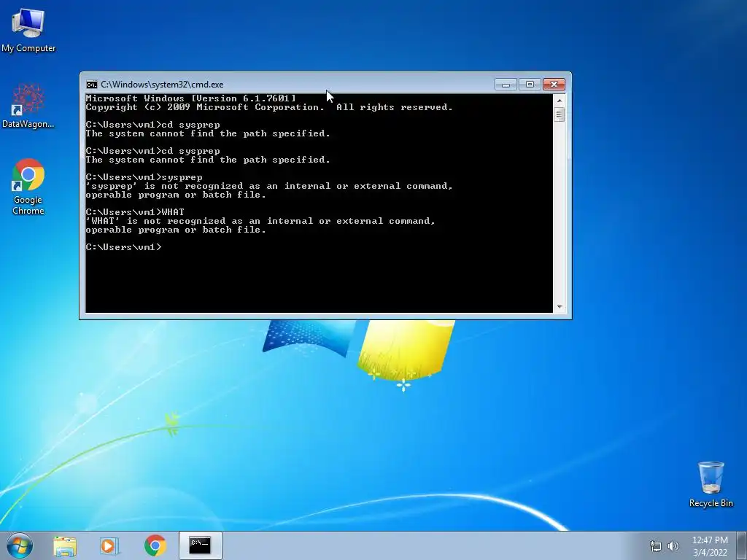The image size is (747, 560).
Task: Open the network status tray icon
Action: point(656,546)
